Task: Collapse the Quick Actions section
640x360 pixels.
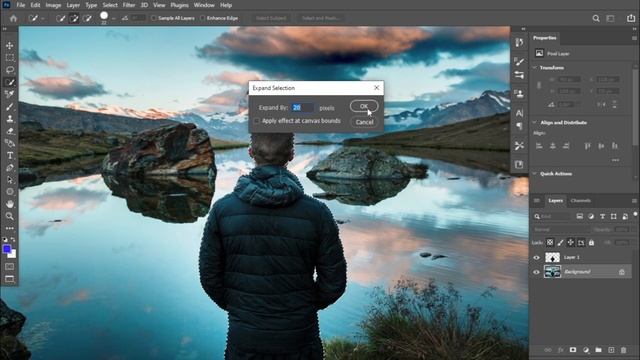Action: [535, 173]
